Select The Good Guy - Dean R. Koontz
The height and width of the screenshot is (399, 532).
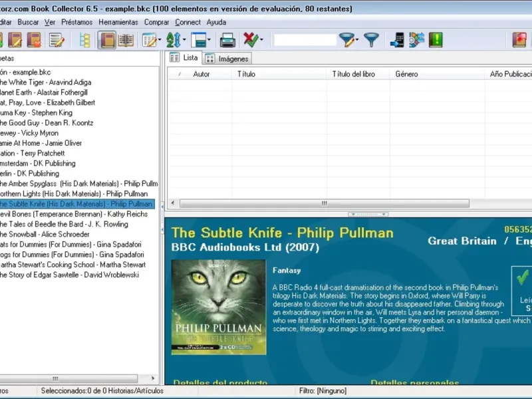[x=46, y=123]
